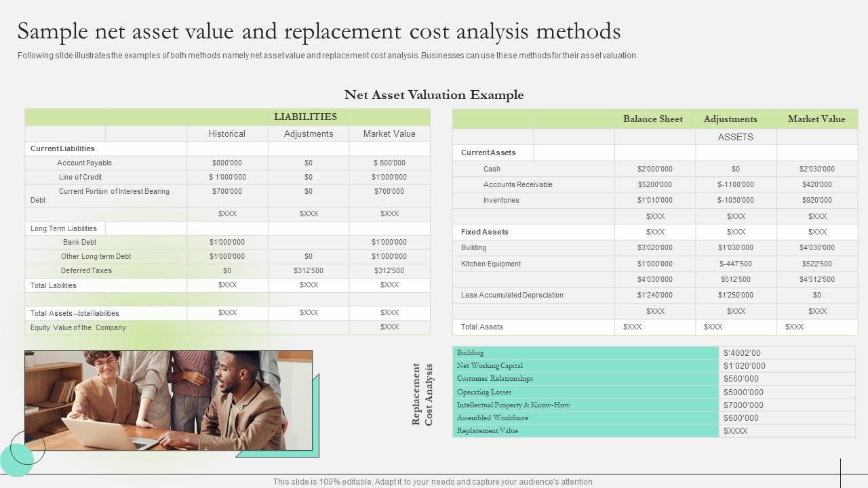Select the 'Balance Sheet' column header
The image size is (868, 488).
(x=653, y=119)
